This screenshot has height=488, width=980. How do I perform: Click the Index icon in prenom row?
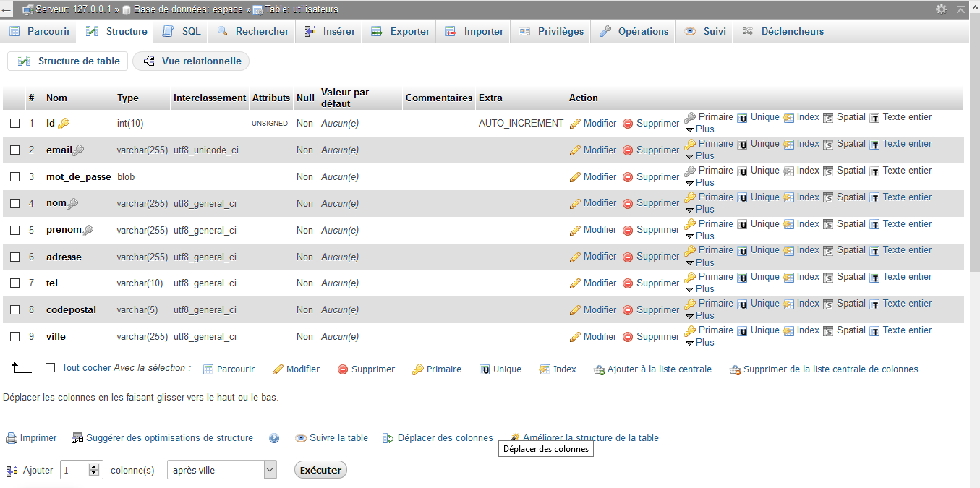tap(788, 224)
